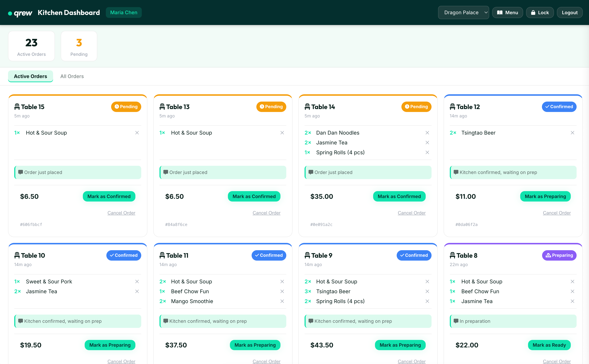Remove Beef Chow Fun from Table 8
The width and height of the screenshot is (589, 364).
(x=573, y=291)
